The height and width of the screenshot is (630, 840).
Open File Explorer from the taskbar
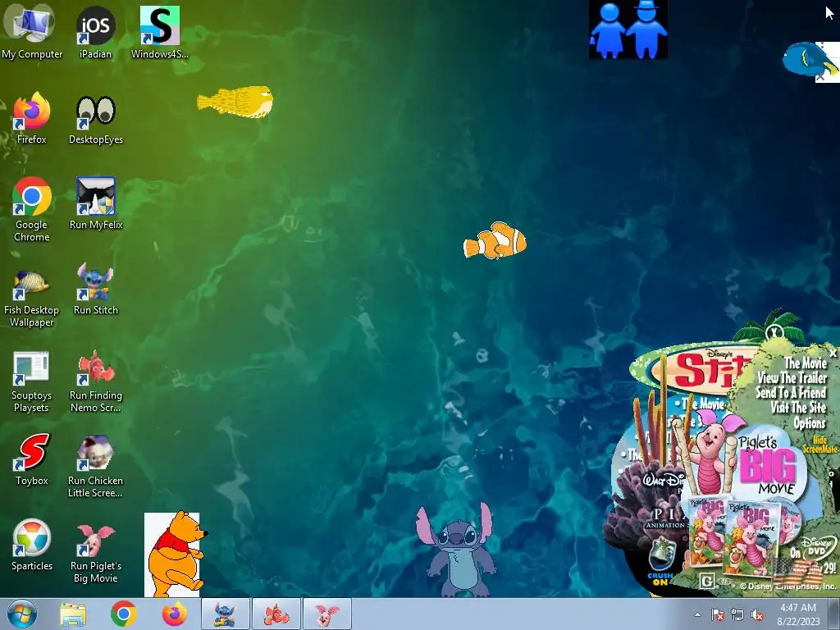point(73,614)
